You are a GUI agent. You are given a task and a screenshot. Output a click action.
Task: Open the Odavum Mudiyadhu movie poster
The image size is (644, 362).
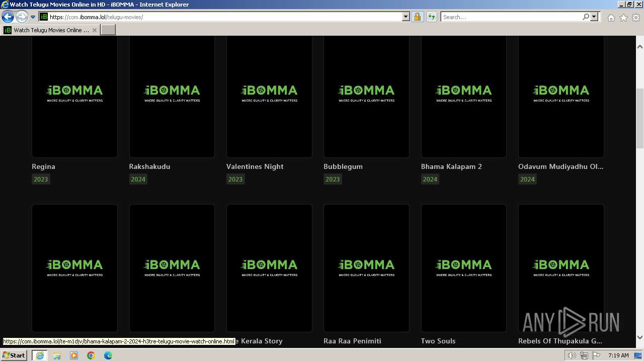point(561,97)
